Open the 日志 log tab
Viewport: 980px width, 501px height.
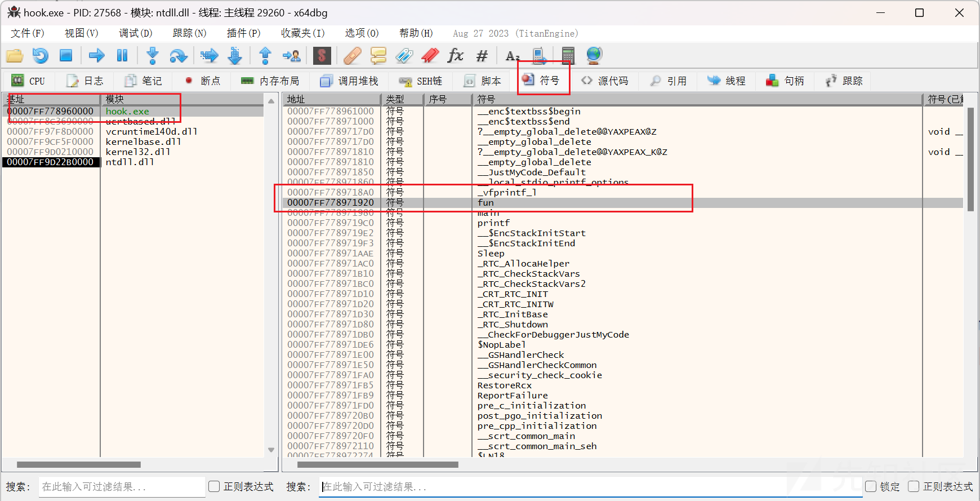(84, 81)
